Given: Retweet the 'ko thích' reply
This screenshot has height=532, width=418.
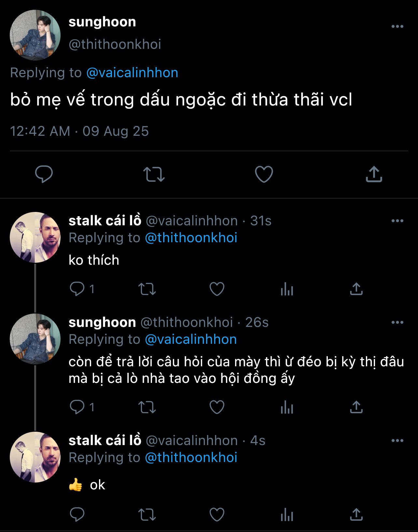Looking at the screenshot, I should [x=147, y=289].
